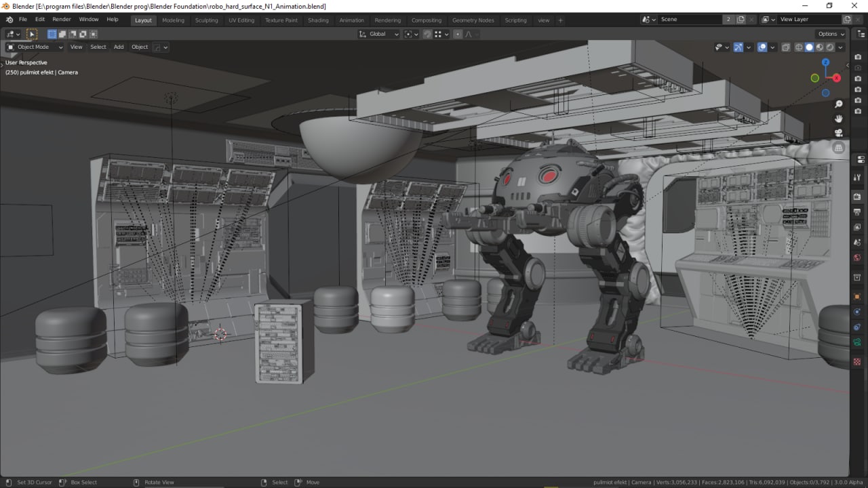Select the active Select Box tool icon
868x488 pixels.
pos(31,34)
